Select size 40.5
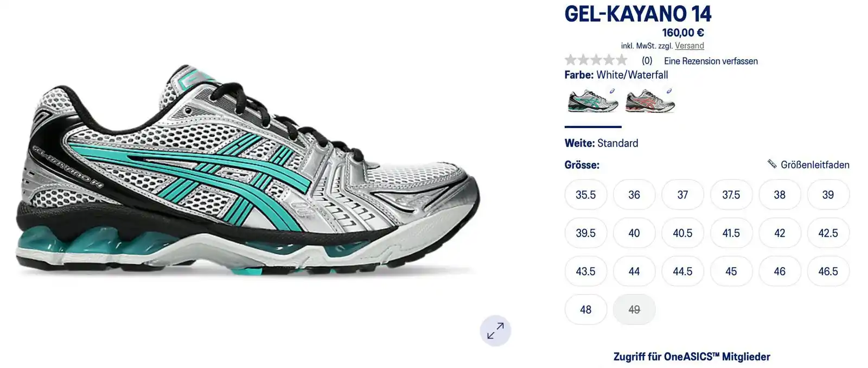 682,233
